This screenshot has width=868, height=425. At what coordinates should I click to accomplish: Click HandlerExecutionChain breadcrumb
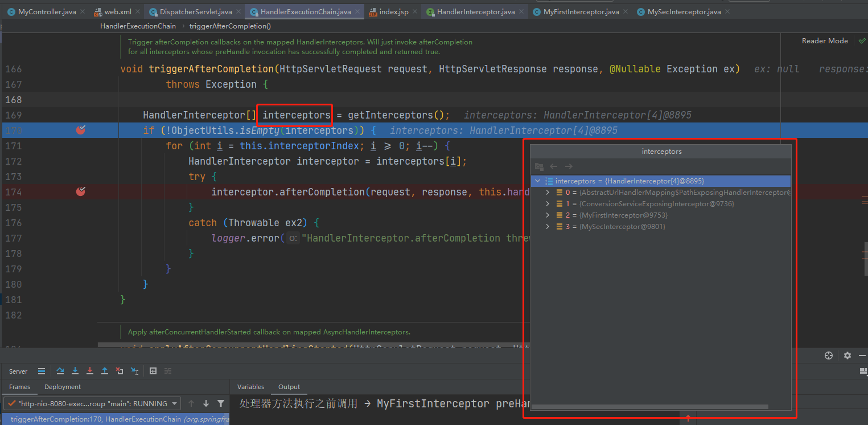point(138,26)
